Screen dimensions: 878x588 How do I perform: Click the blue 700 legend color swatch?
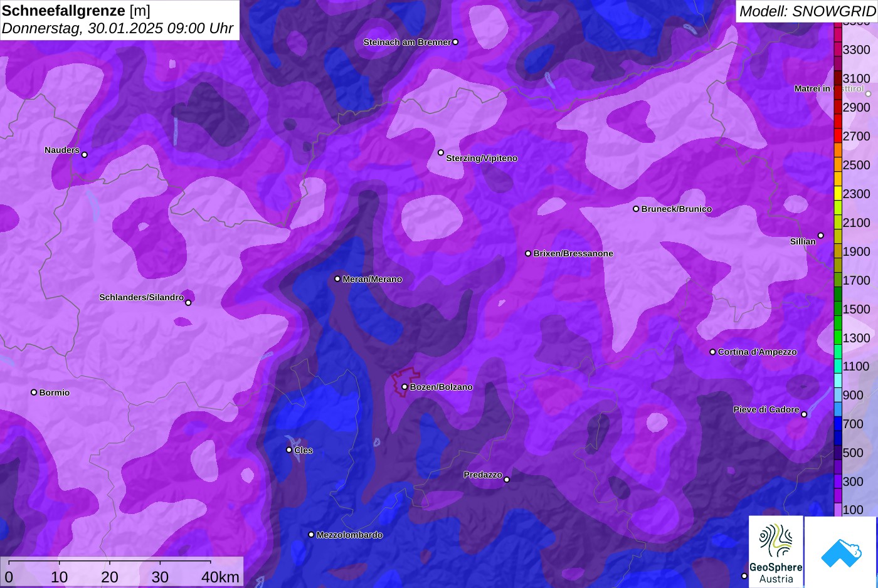[x=838, y=424]
